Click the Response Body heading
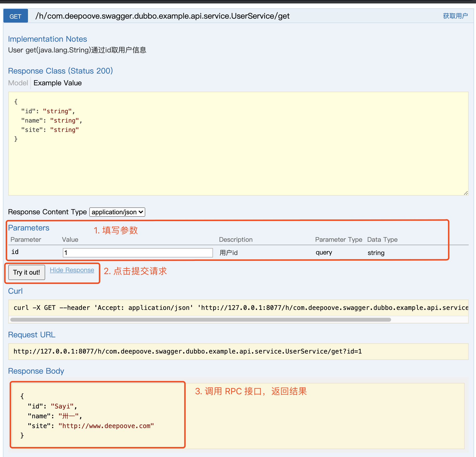The width and height of the screenshot is (476, 457). coord(36,371)
